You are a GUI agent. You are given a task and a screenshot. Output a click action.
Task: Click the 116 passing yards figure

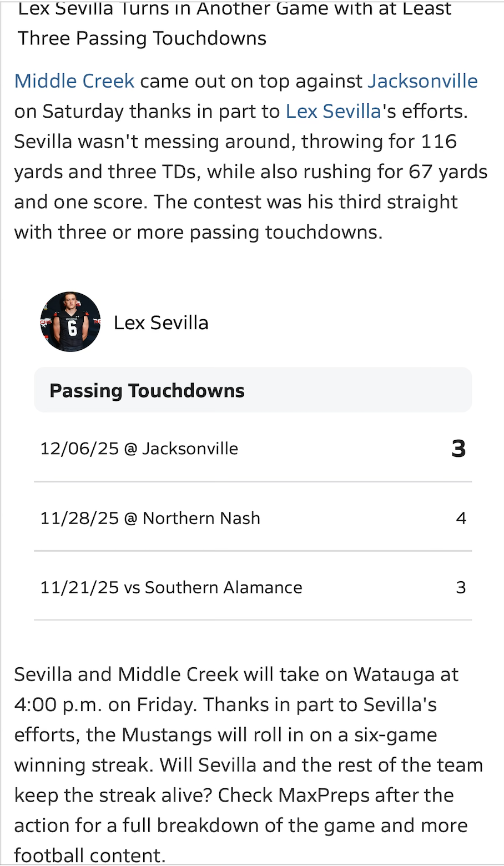pyautogui.click(x=439, y=142)
